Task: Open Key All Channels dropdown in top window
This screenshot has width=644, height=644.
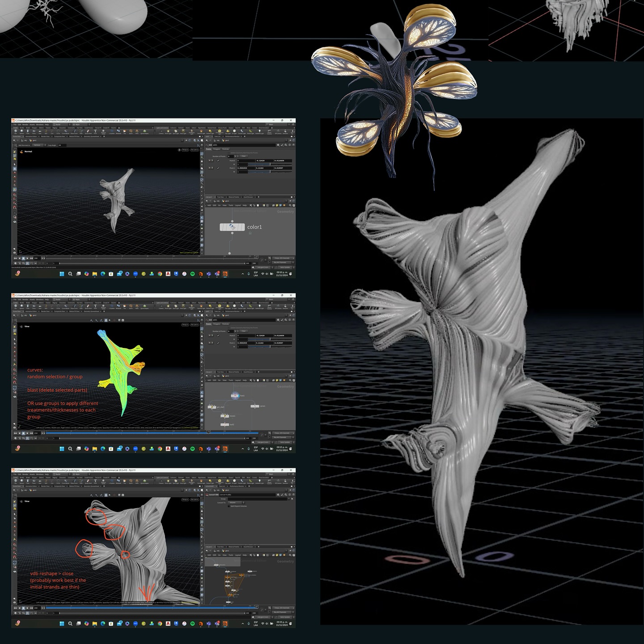Action: 283,262
